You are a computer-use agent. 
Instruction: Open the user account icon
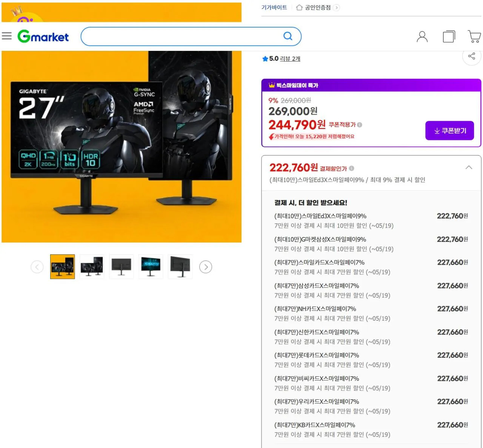(x=422, y=37)
